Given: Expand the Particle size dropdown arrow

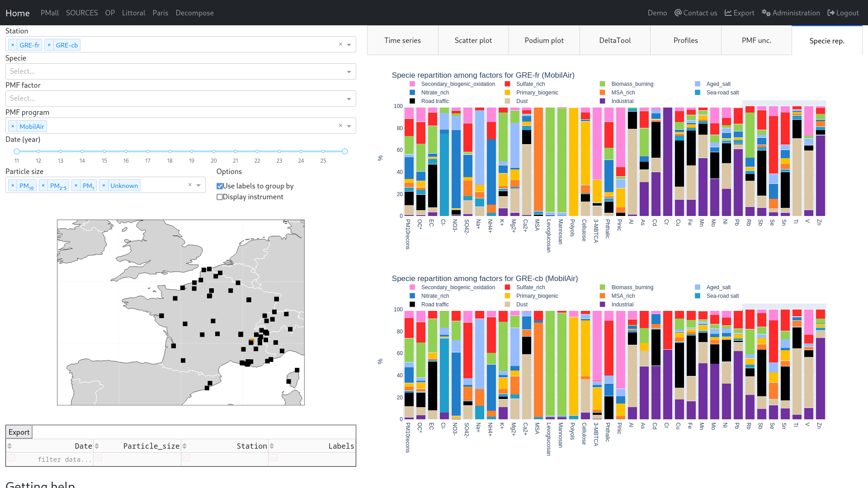Looking at the screenshot, I should 198,185.
